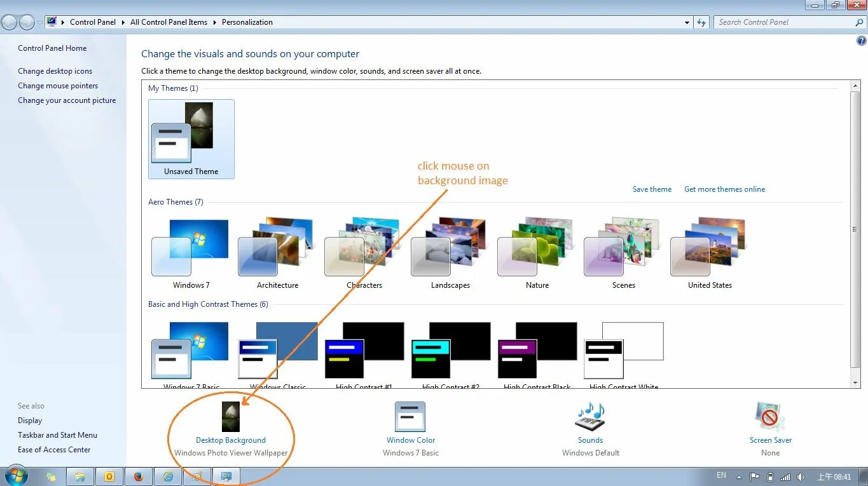Open Get more themes online link
Screen dimensions: 868x486
point(724,189)
